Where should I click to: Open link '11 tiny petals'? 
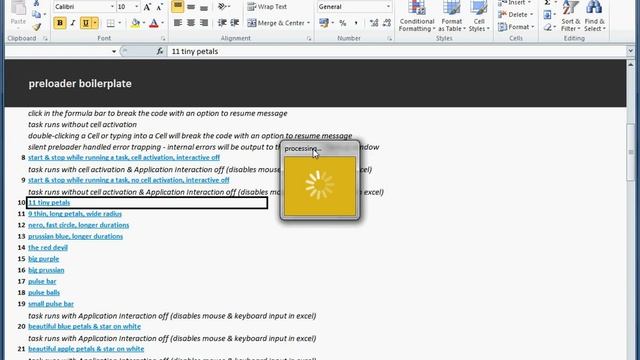[x=49, y=202]
